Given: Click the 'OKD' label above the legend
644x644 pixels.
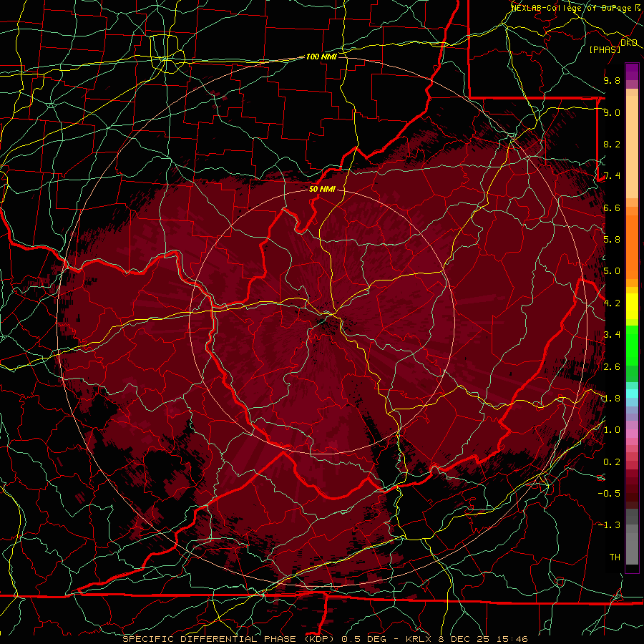Looking at the screenshot, I should [629, 43].
